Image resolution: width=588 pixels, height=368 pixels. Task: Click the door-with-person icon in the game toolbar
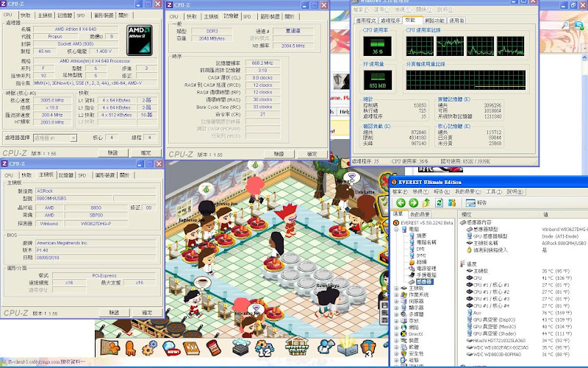tap(110, 347)
